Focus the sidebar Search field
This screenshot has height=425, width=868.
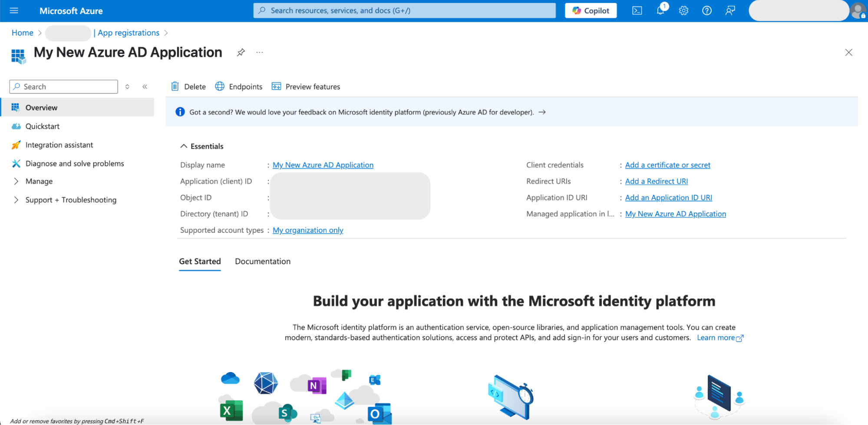(63, 86)
